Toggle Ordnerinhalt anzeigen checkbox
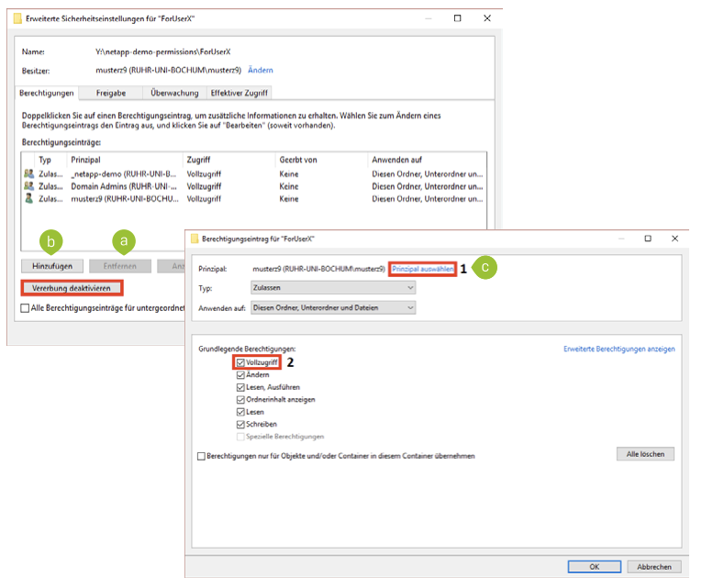702x588 pixels. (240, 400)
